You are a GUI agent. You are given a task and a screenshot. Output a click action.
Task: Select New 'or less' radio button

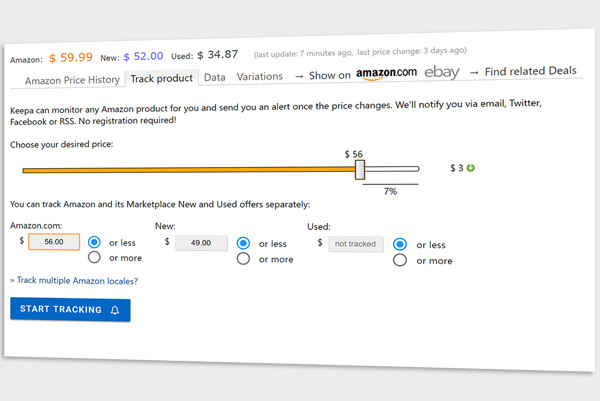(x=243, y=243)
